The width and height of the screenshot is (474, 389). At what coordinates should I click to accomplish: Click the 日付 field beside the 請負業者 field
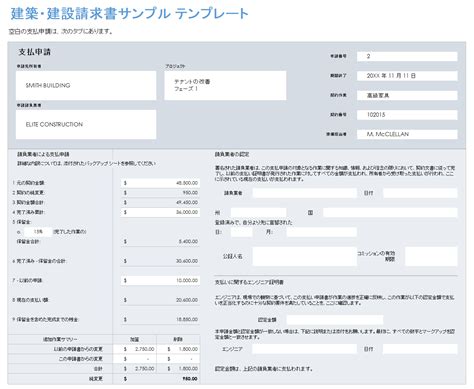tap(420, 193)
